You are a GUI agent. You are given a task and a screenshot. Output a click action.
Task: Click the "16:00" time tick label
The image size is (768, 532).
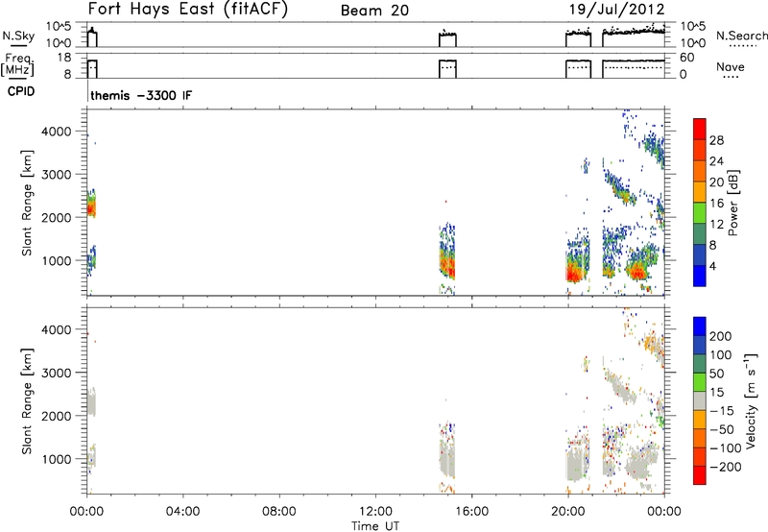[x=471, y=512]
